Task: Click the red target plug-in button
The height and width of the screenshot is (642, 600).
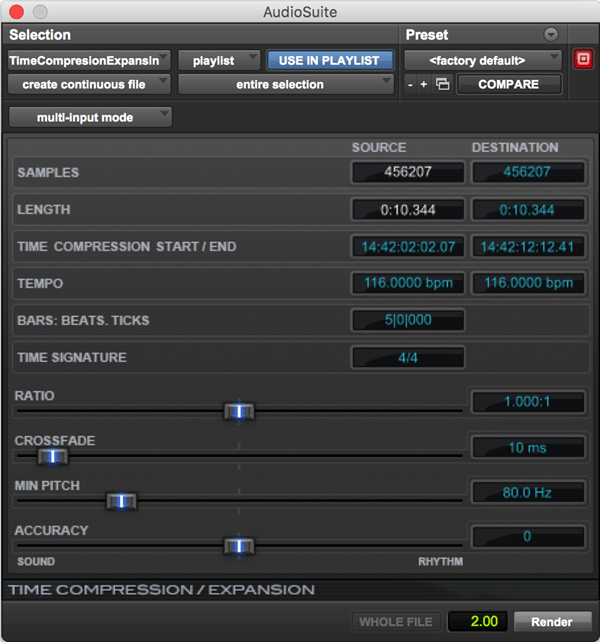Action: pyautogui.click(x=583, y=59)
